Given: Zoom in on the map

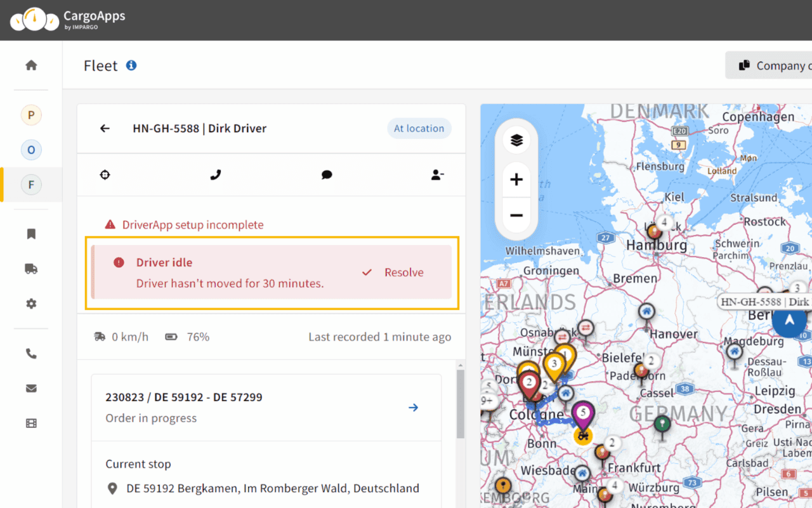Looking at the screenshot, I should click(x=516, y=180).
